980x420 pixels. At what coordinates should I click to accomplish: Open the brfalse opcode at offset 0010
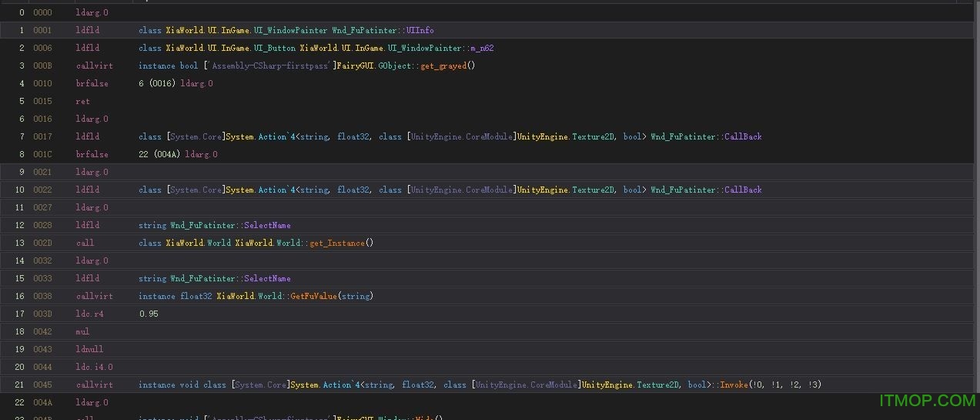coord(92,83)
